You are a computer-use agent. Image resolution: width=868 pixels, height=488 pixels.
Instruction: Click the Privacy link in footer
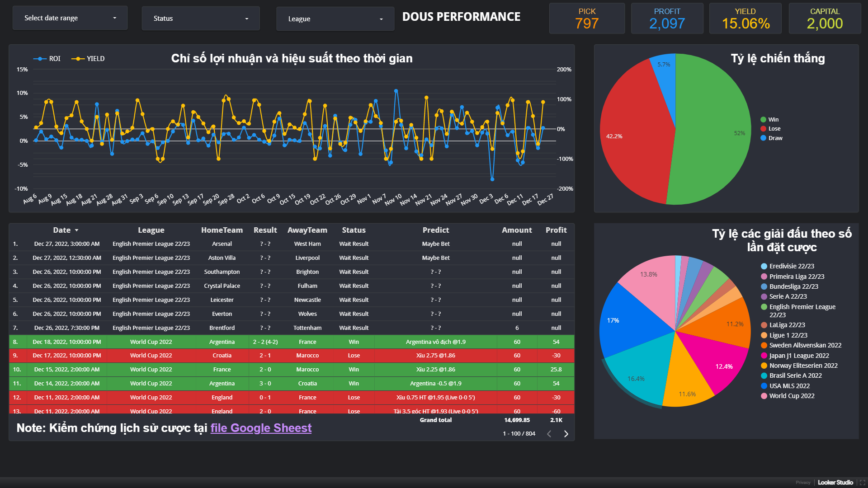[x=803, y=482]
